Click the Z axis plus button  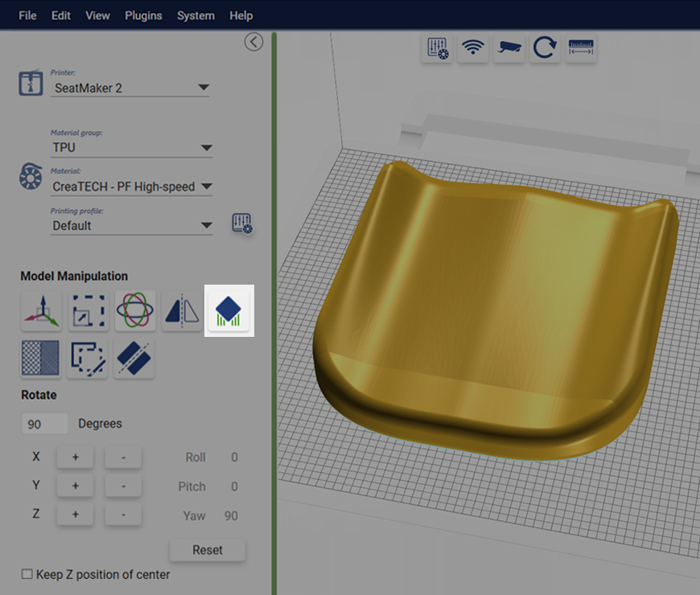(x=75, y=515)
